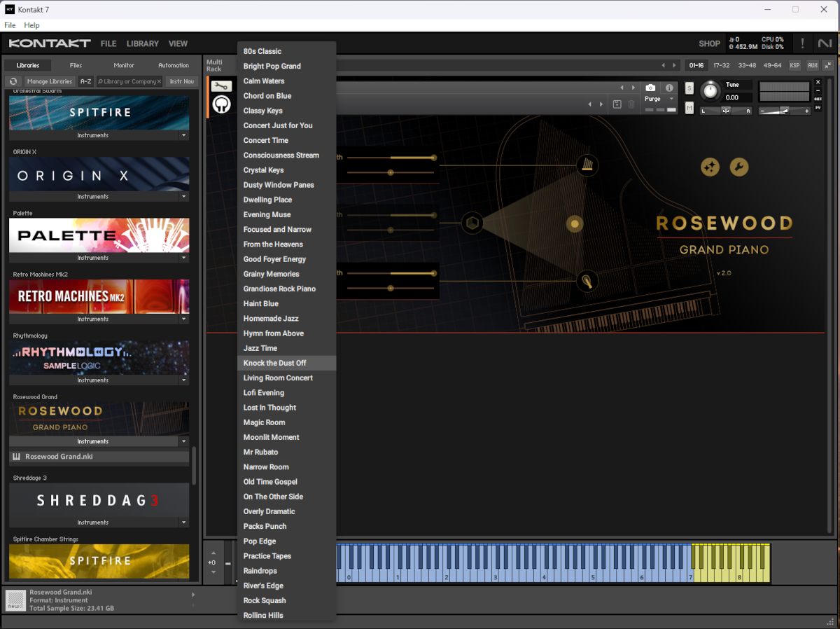Viewport: 840px width, 629px height.
Task: Refresh the library list
Action: (x=13, y=81)
